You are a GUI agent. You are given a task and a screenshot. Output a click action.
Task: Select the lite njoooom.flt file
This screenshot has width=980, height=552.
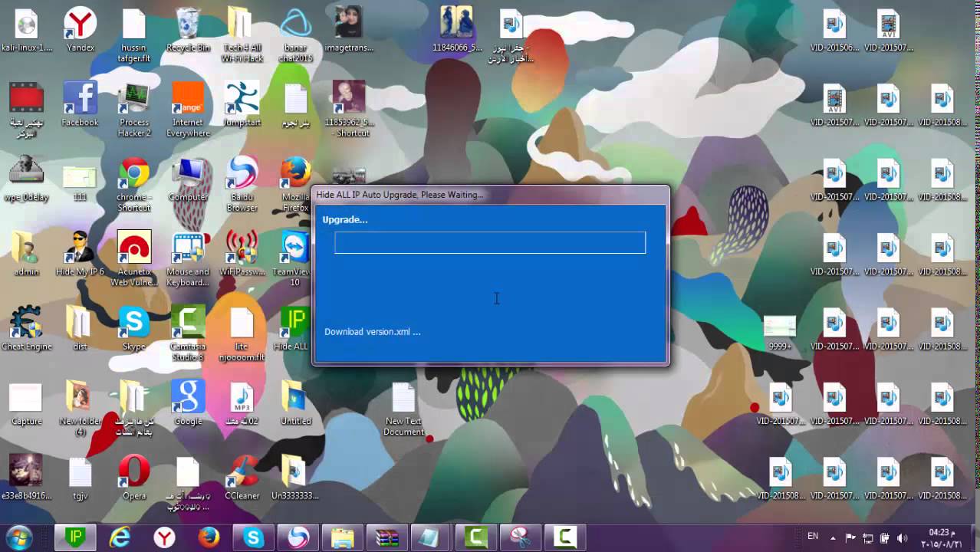242,333
